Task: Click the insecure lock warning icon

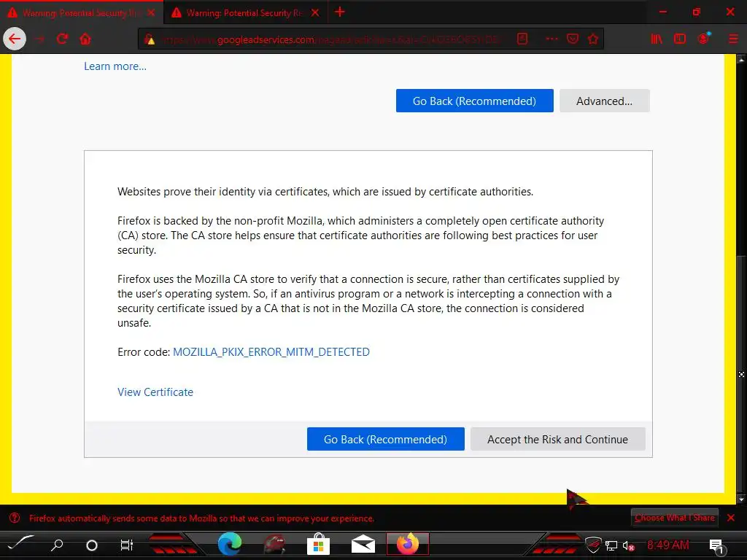Action: (150, 39)
